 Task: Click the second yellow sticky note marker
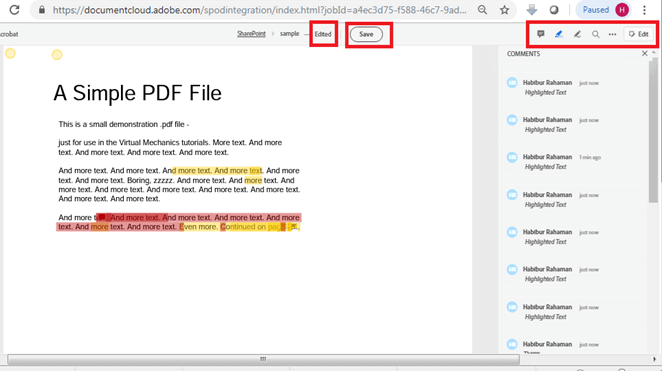coord(57,54)
